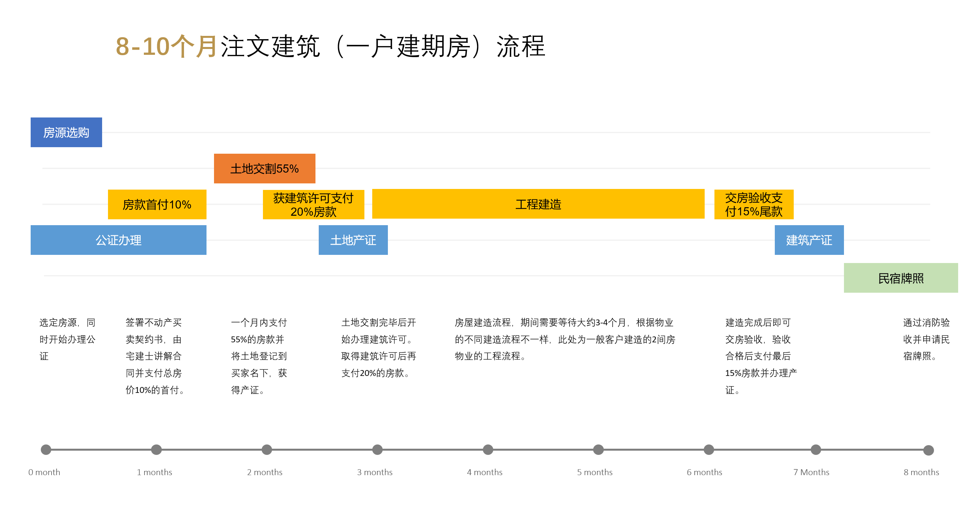This screenshot has height=528, width=980.
Task: Click the 6 months timeline dot
Action: [x=709, y=450]
